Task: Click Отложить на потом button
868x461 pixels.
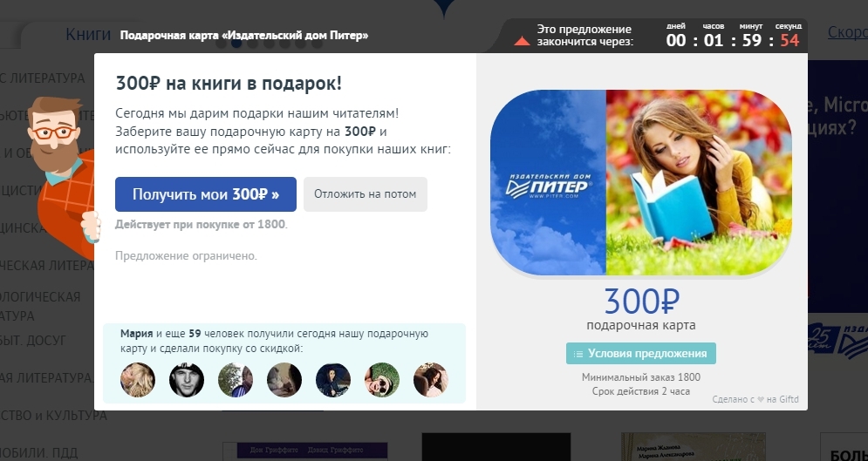Action: point(366,194)
